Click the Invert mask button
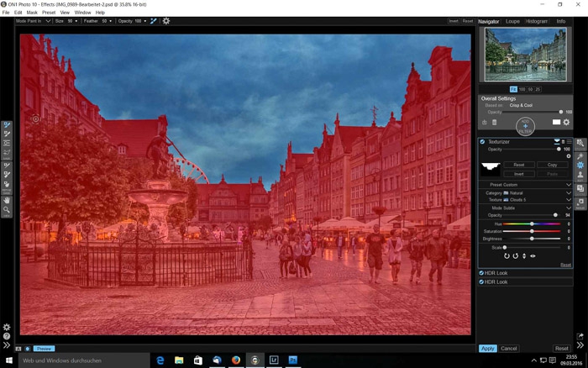Image resolution: width=588 pixels, height=368 pixels. (519, 173)
